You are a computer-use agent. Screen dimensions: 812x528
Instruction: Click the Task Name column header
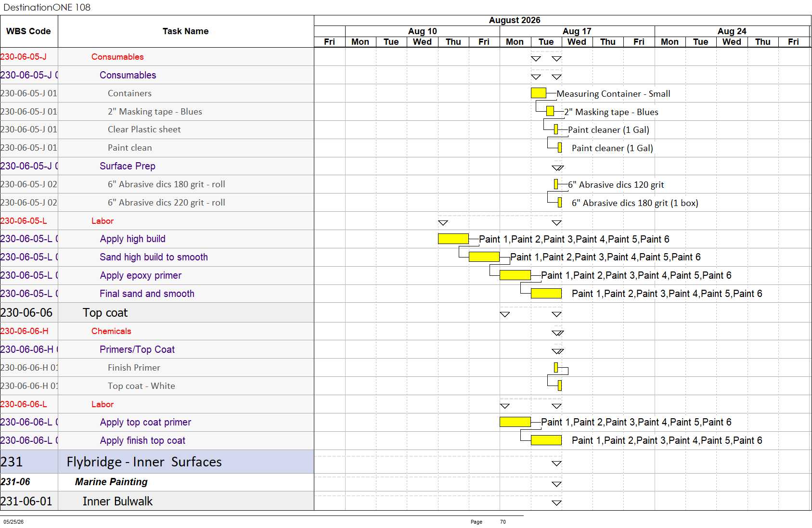click(186, 31)
